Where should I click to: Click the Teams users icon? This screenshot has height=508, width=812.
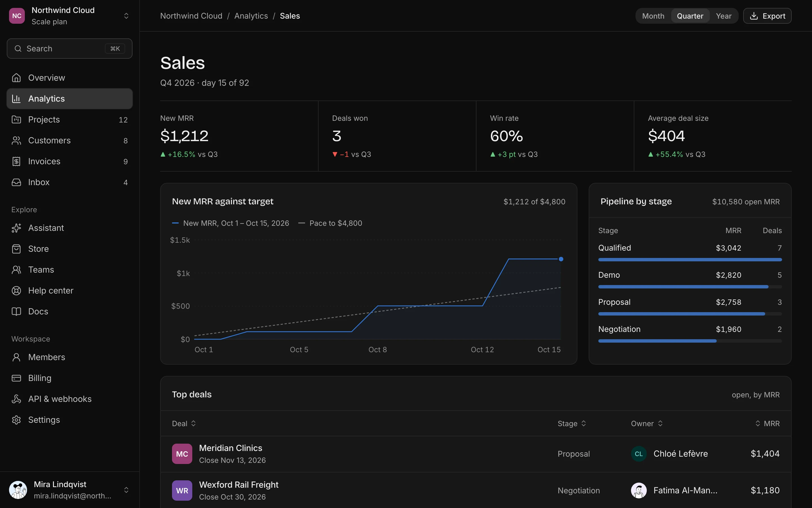point(16,270)
